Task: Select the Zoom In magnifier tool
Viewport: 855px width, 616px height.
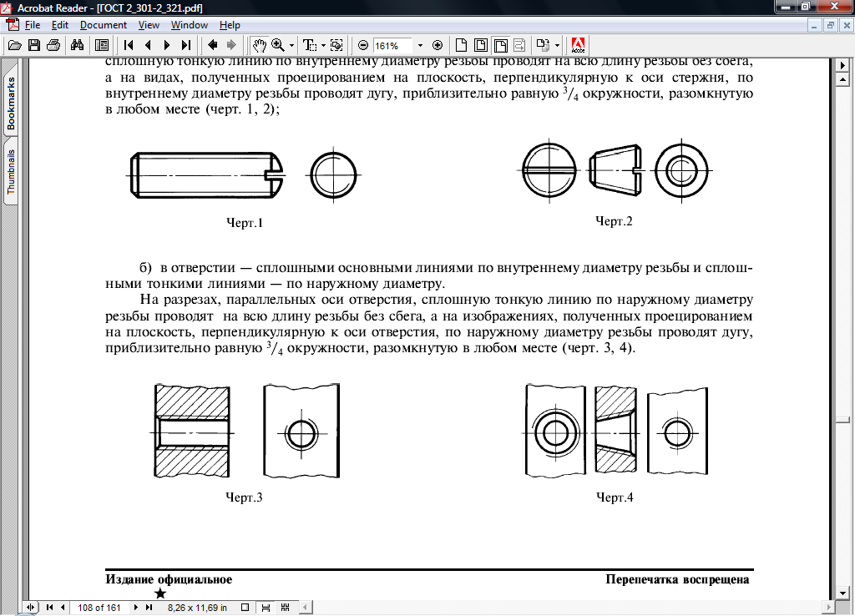Action: tap(278, 45)
